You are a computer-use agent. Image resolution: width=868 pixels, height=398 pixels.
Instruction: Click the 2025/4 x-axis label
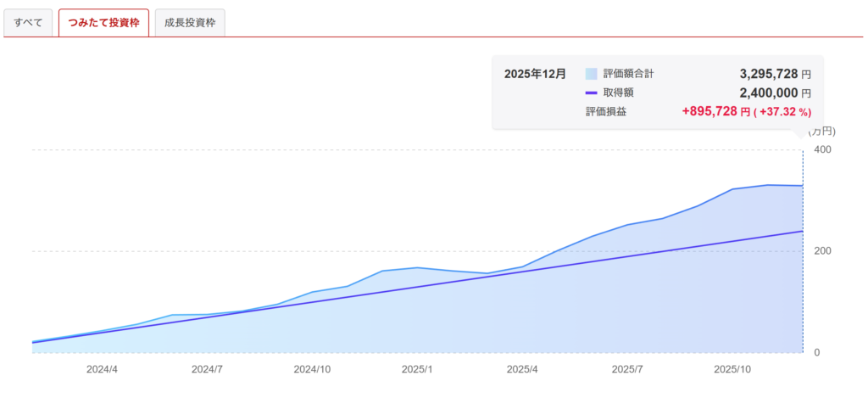coord(522,370)
